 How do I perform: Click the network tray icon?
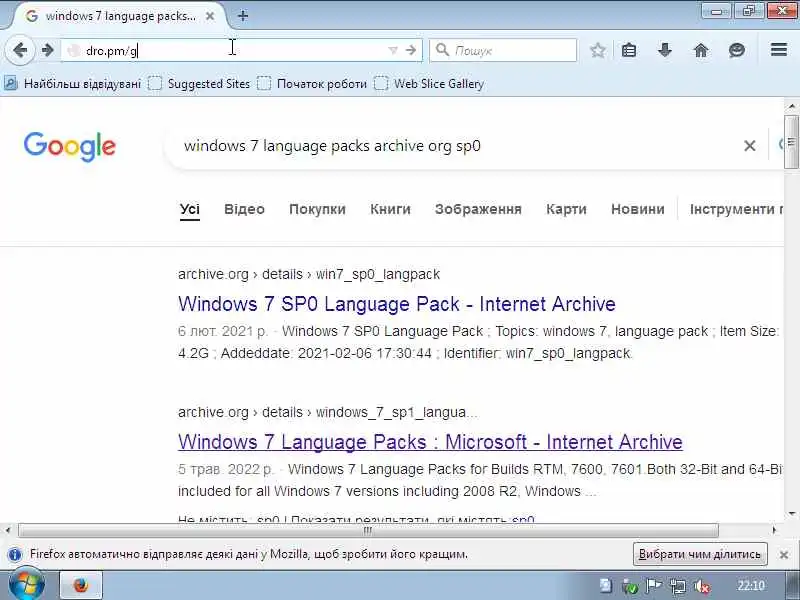pos(678,587)
